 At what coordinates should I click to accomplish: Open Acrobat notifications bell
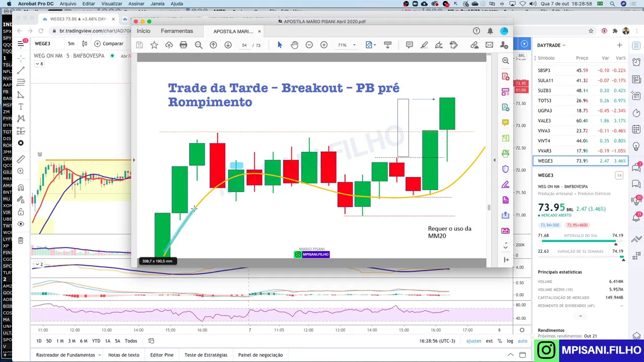[490, 31]
